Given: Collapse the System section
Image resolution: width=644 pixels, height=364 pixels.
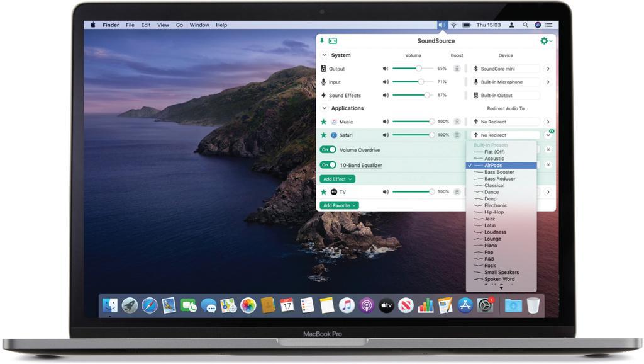Looking at the screenshot, I should (x=325, y=55).
